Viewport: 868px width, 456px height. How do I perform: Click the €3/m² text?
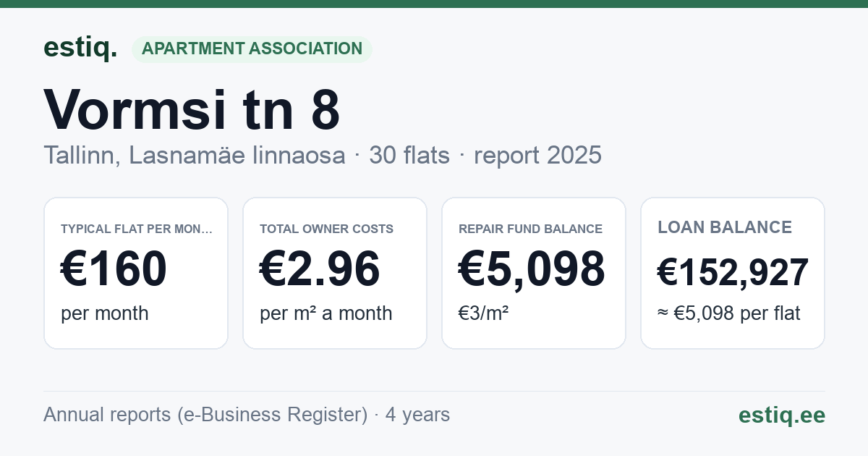[x=483, y=313]
